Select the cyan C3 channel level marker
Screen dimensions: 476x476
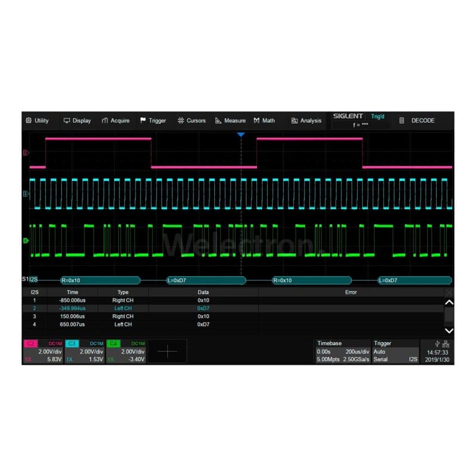(x=26, y=193)
